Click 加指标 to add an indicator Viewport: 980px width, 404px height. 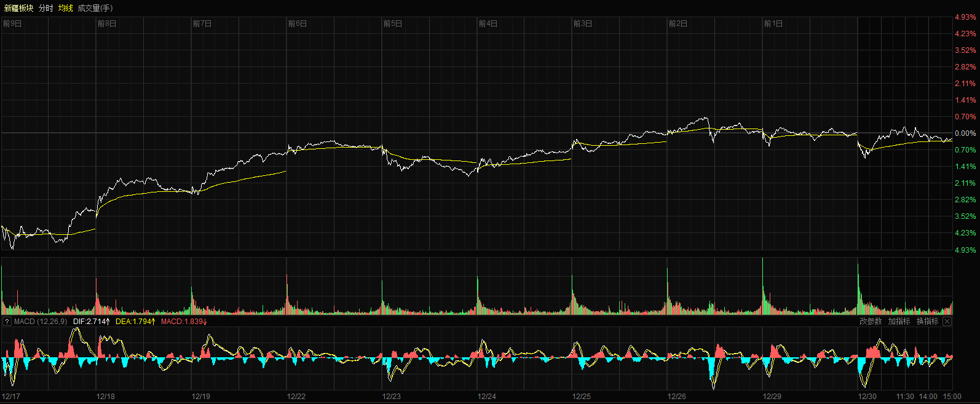point(899,322)
